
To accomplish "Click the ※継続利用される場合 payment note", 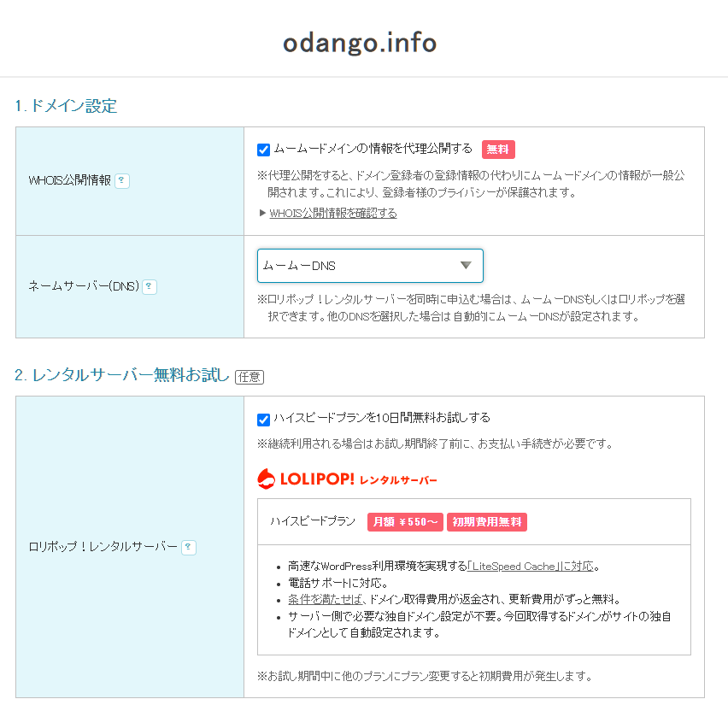I will (x=436, y=444).
